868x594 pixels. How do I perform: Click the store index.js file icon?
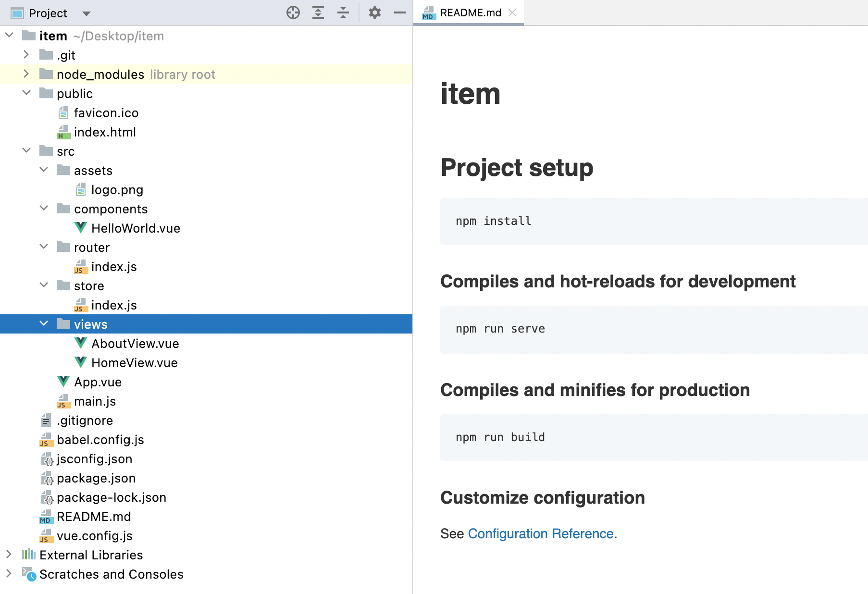point(81,305)
